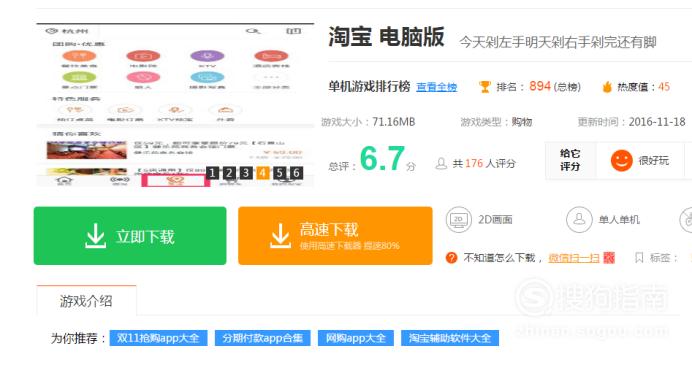Open the 淘宝辅助软件大全 tag
Viewport: 692px width, 365px height.
point(450,338)
